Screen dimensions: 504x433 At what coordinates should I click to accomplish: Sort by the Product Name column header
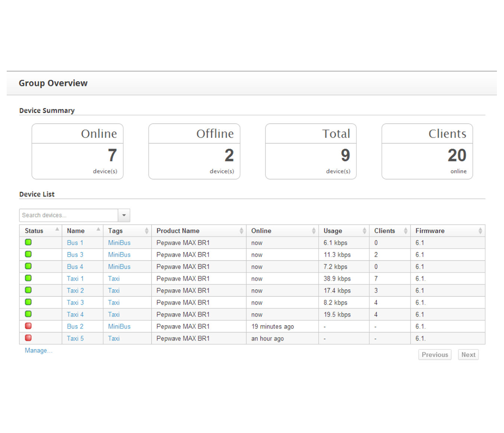(199, 231)
